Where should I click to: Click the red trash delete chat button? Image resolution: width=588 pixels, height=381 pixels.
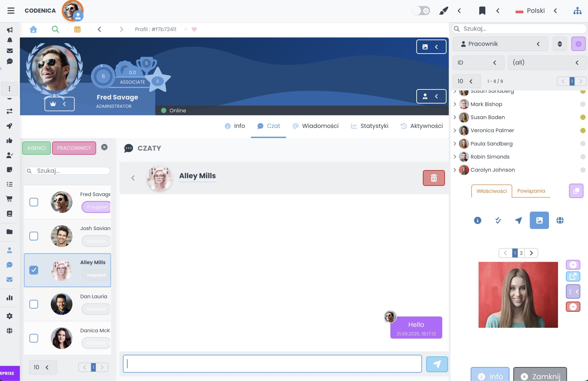pyautogui.click(x=434, y=178)
